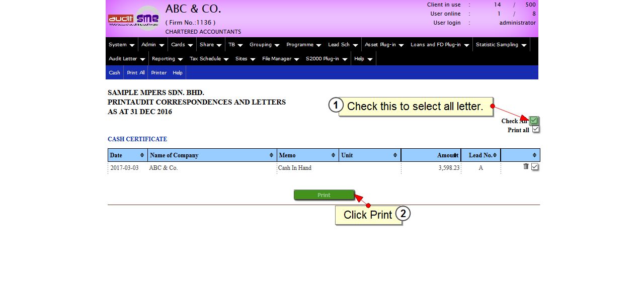Open the Audit Letter dropdown menu

click(127, 59)
